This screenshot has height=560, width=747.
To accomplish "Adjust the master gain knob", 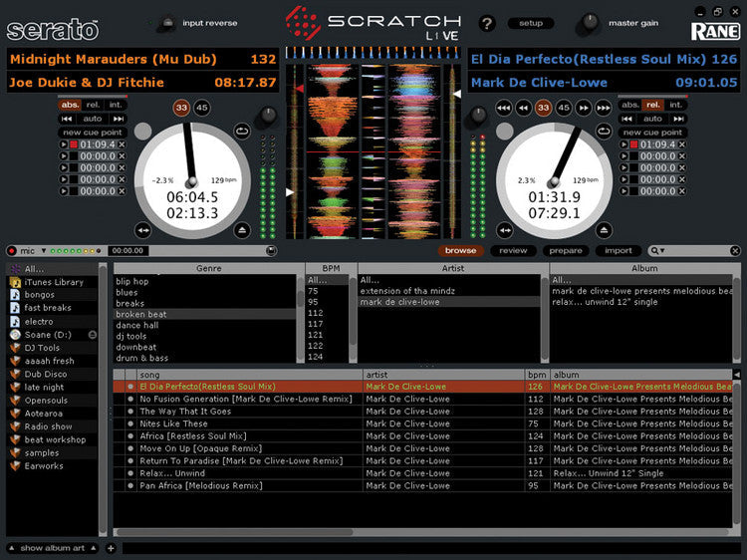I will point(593,22).
